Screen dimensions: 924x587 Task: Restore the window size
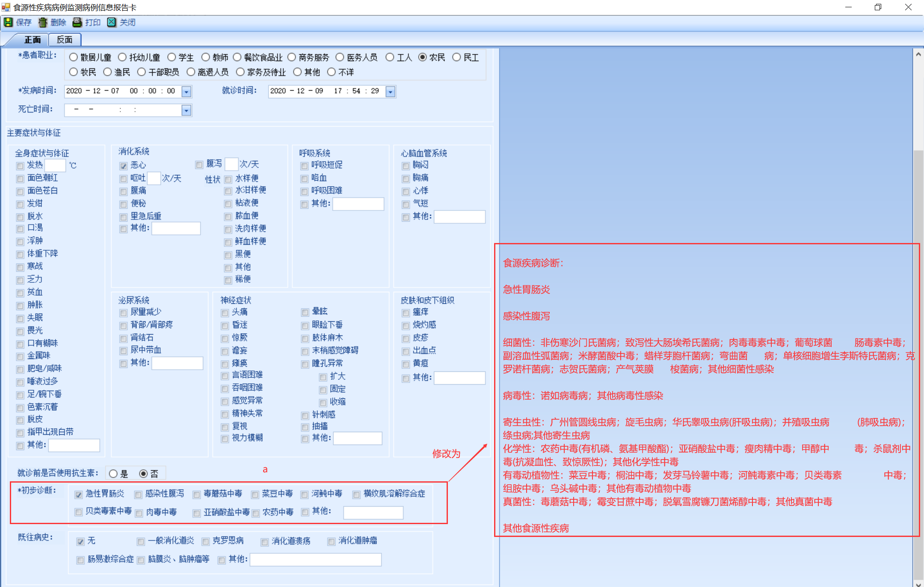pyautogui.click(x=878, y=7)
